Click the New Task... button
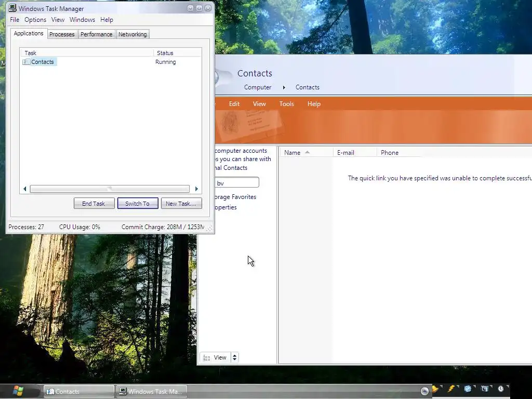The width and height of the screenshot is (532, 399). click(181, 204)
